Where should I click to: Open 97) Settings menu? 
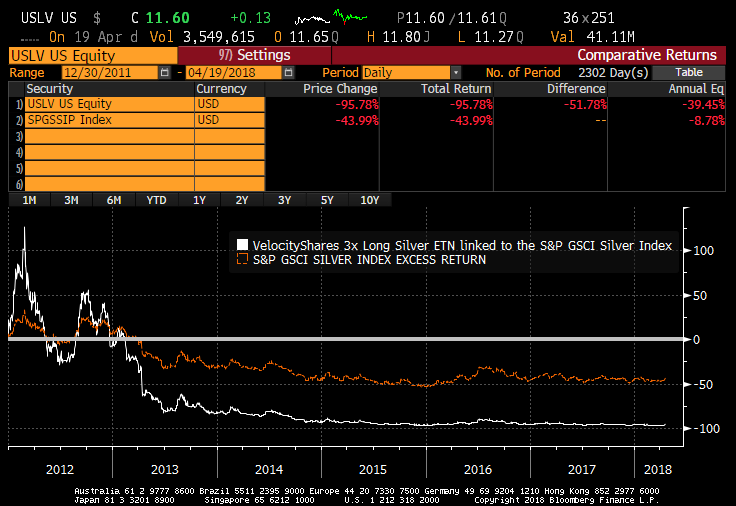pos(254,55)
